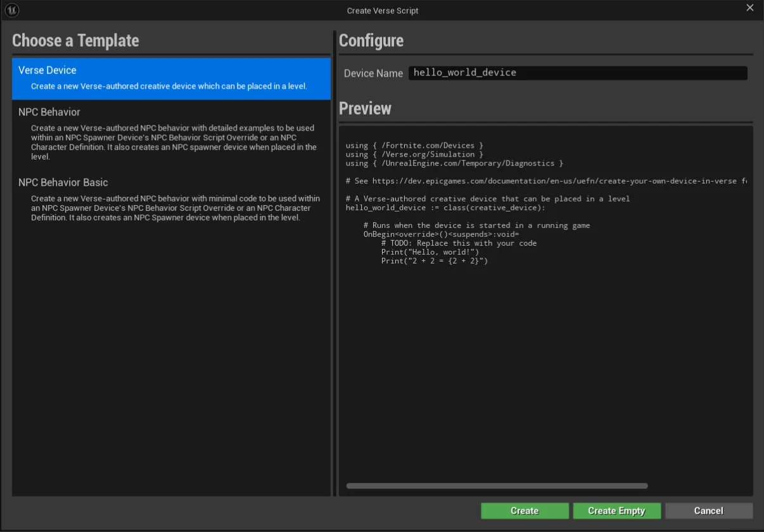Click the 'Preview' heading
This screenshot has height=532, width=764.
point(365,108)
